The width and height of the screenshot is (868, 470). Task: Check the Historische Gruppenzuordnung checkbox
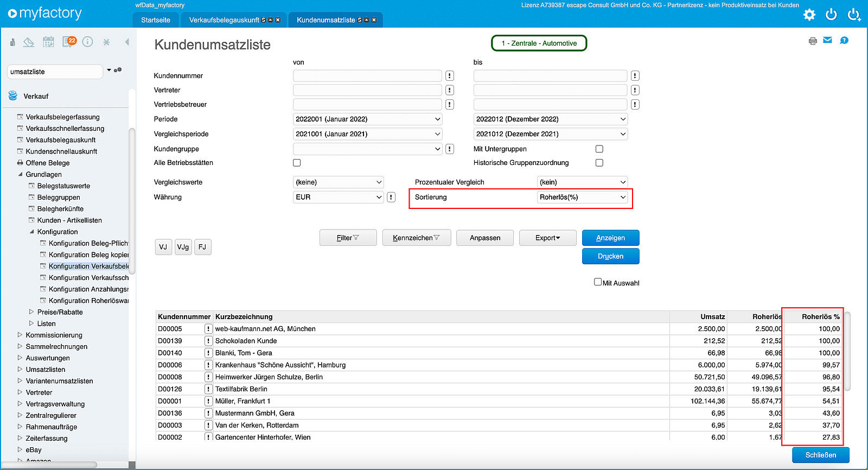tap(599, 163)
